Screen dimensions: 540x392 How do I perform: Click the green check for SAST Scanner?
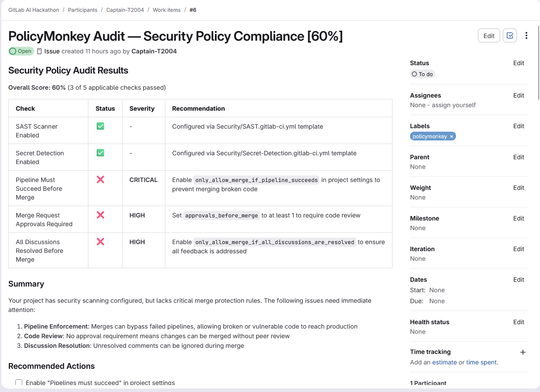click(101, 126)
